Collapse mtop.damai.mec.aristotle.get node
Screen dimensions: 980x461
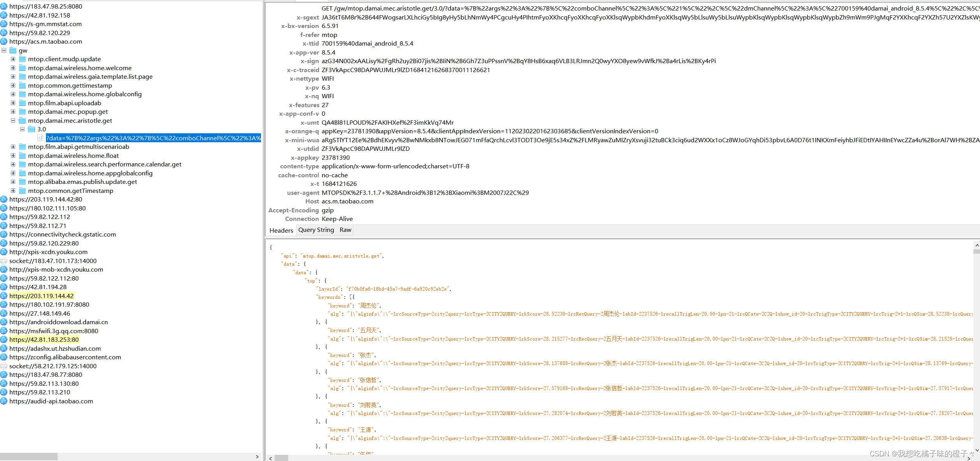click(x=13, y=120)
